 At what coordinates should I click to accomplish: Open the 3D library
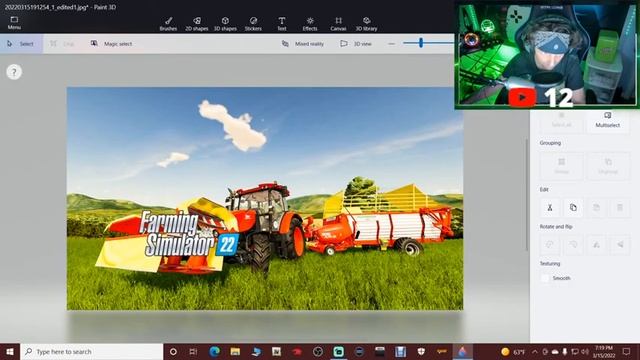(366, 24)
